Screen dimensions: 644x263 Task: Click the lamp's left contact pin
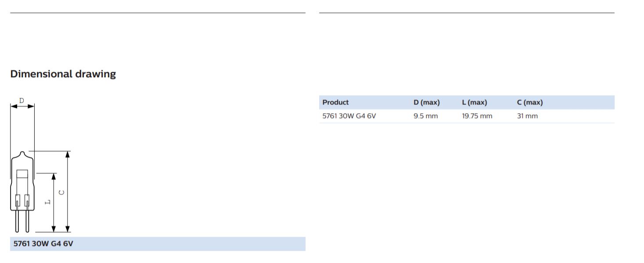point(17,221)
